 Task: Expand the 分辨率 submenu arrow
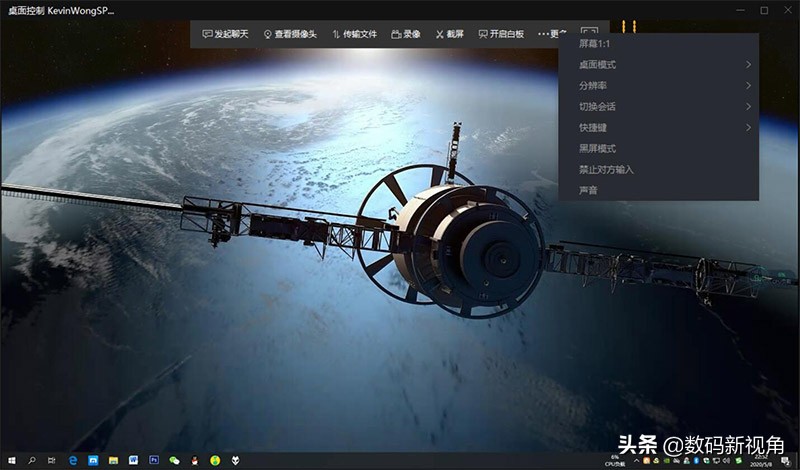click(748, 86)
